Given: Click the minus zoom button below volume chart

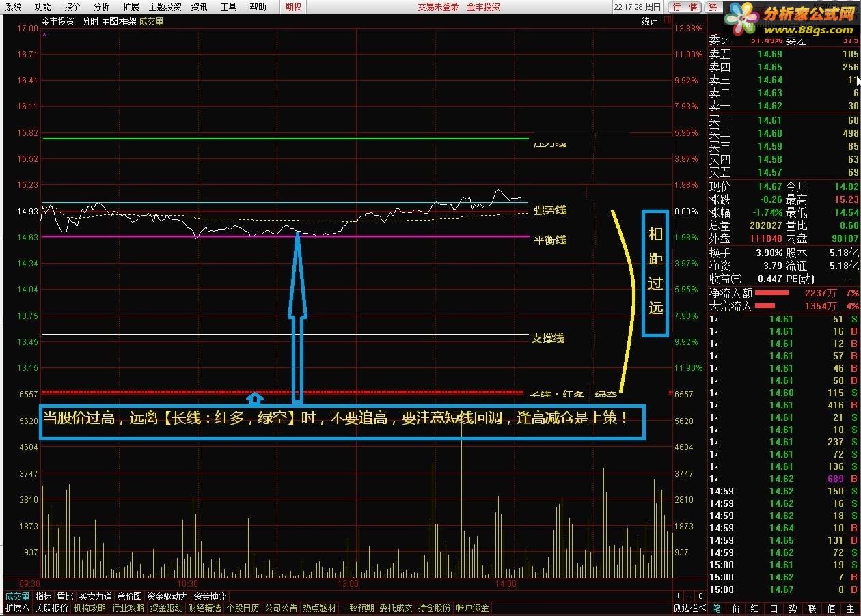Looking at the screenshot, I should [690, 596].
